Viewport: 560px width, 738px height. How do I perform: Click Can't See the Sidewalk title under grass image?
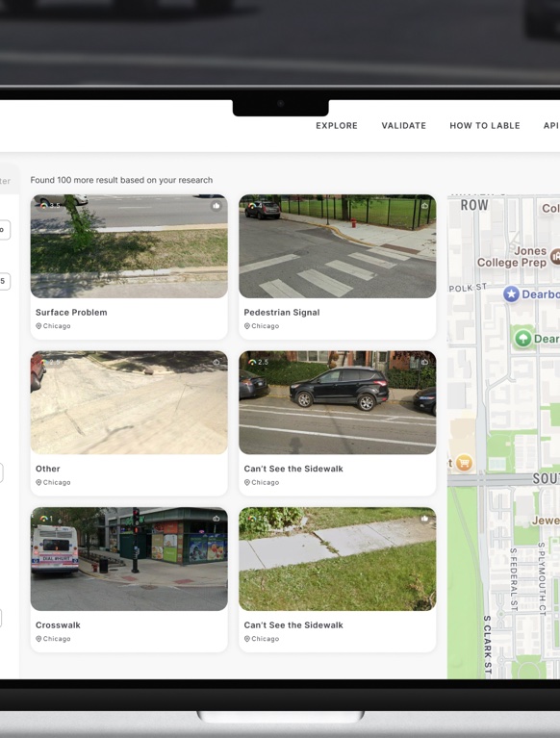(293, 625)
